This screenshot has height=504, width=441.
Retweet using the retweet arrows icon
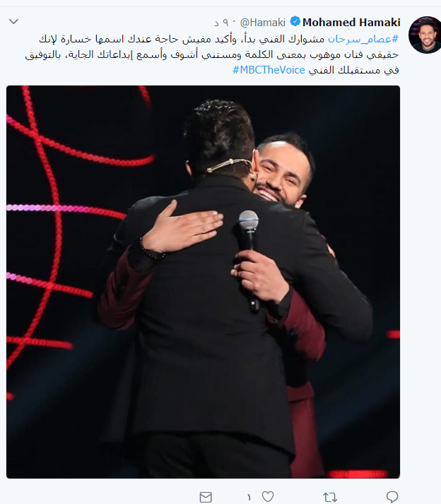[330, 497]
